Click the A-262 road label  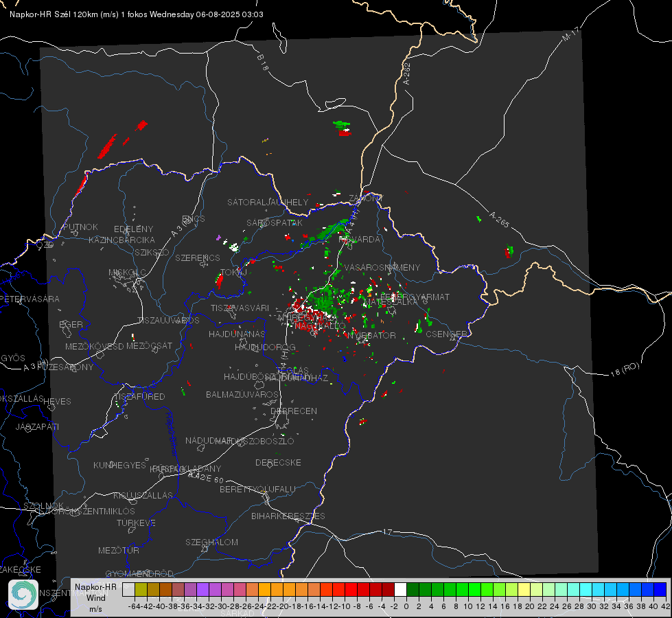tap(407, 73)
